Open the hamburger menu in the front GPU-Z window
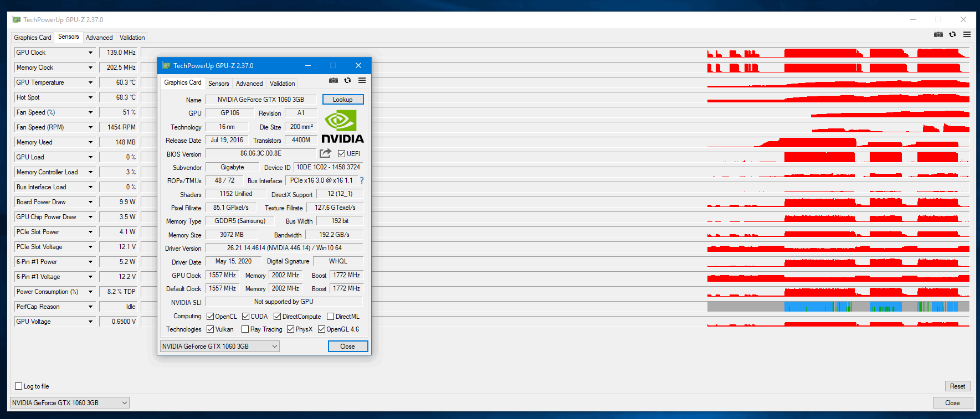The image size is (980, 419). click(362, 80)
